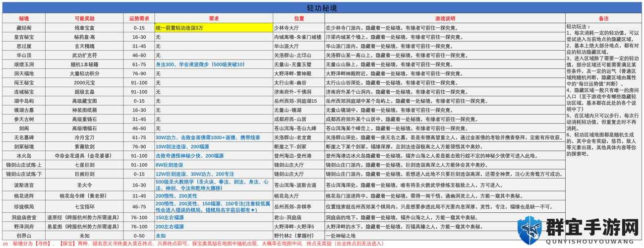Select the 野泽洞府 cell

(24, 227)
